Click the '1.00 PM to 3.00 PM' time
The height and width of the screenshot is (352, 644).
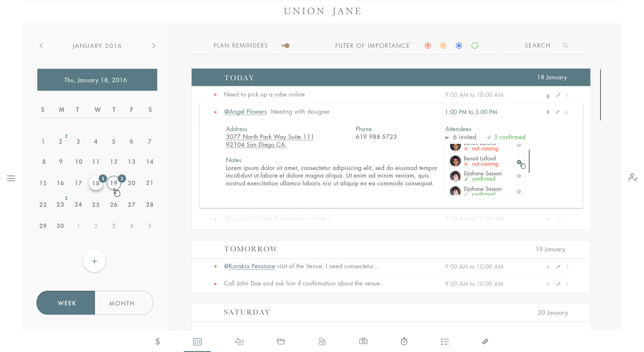point(471,112)
